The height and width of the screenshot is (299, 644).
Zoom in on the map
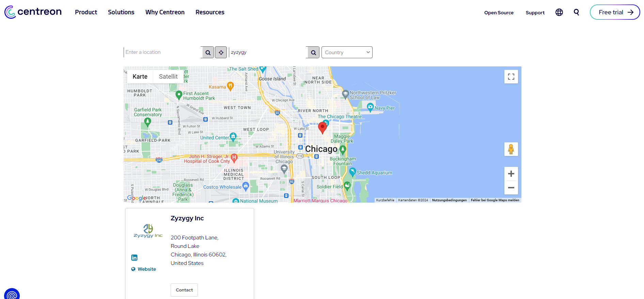[x=511, y=174]
